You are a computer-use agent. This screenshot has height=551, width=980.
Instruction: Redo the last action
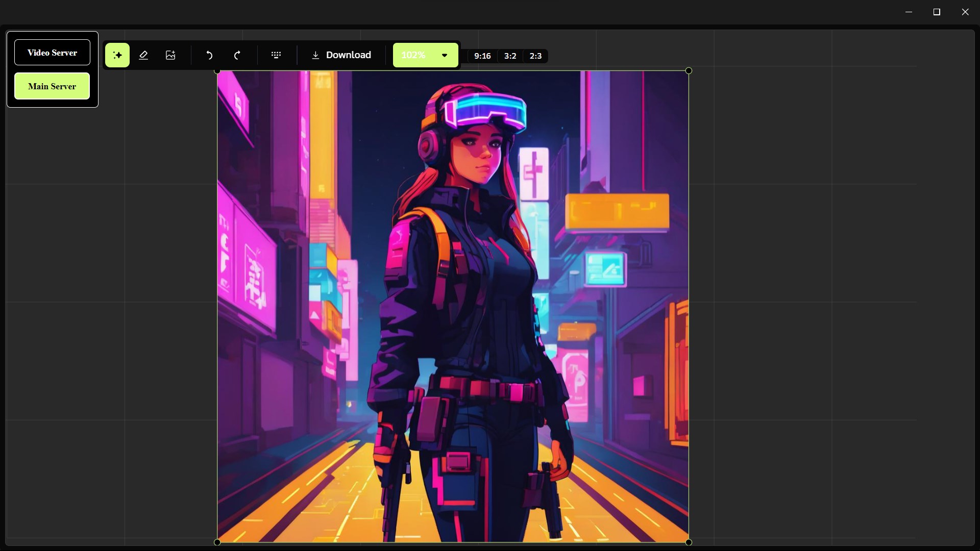pos(237,55)
